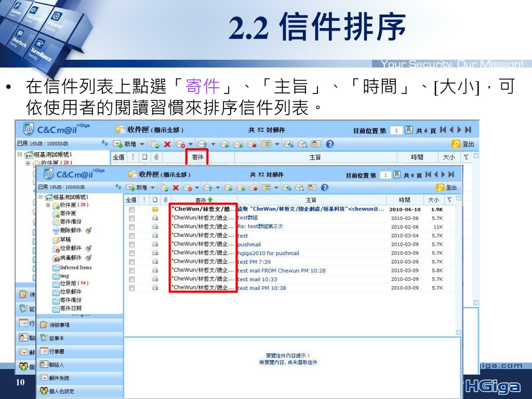Click refresh icon in front window toolbar
The image size is (532, 399).
tap(118, 187)
